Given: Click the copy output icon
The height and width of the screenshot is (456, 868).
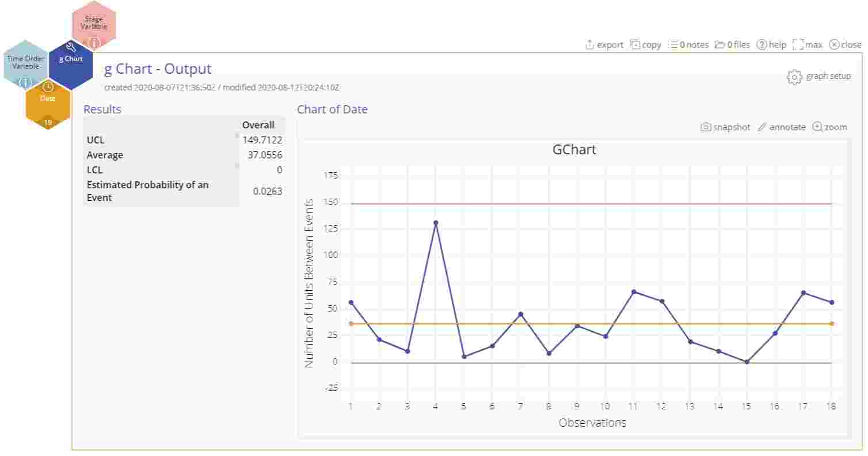Looking at the screenshot, I should click(x=635, y=44).
